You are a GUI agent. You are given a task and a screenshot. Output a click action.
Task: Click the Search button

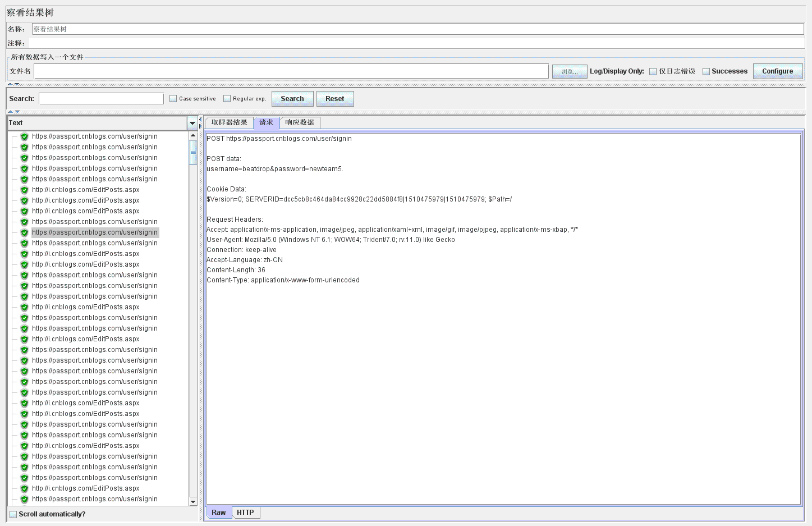coord(292,99)
